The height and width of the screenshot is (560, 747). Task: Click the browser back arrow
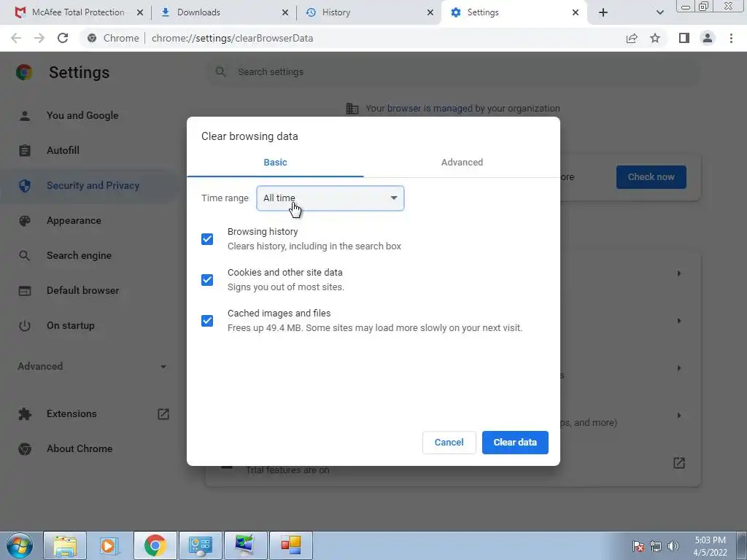tap(16, 38)
